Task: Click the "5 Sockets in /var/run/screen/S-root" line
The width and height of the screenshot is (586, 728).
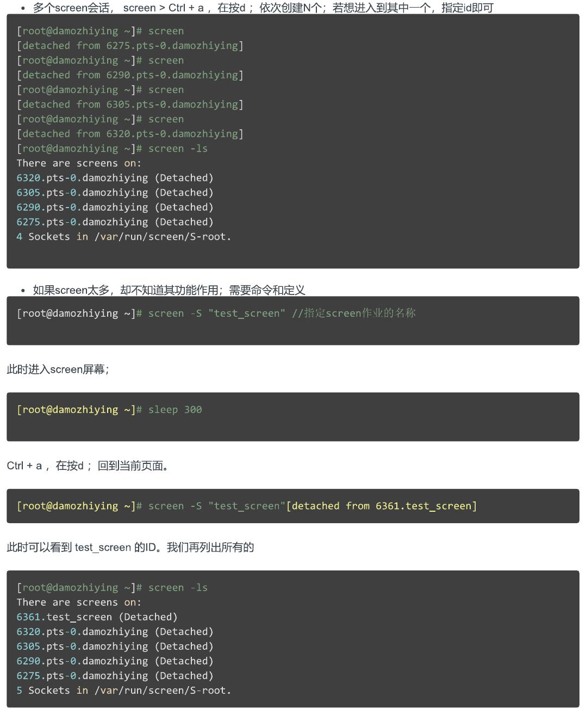Action: point(123,691)
